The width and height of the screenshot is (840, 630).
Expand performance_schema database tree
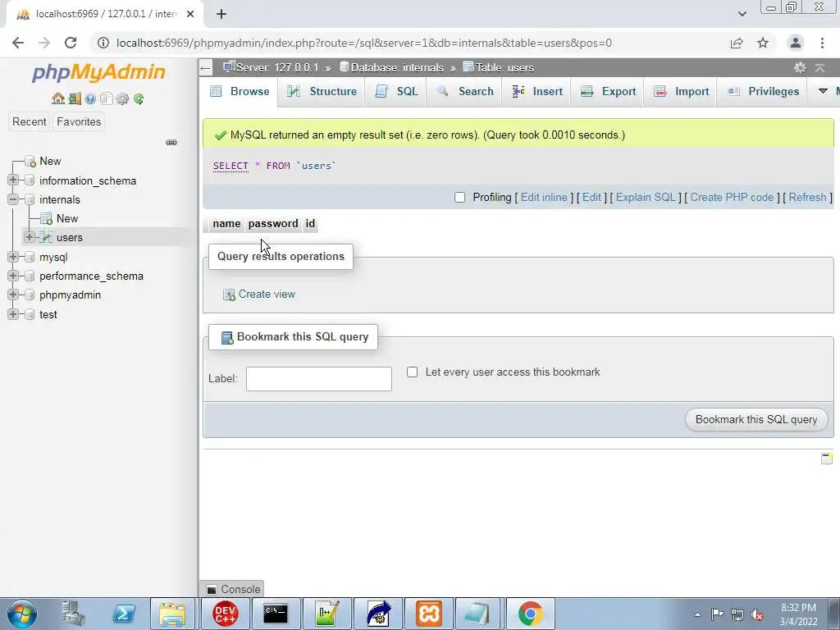(x=13, y=276)
